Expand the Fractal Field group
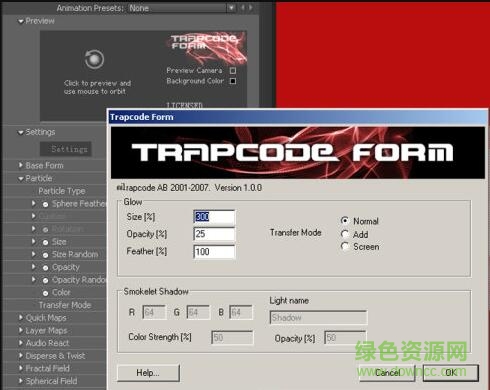This screenshot has width=490, height=390. pyautogui.click(x=21, y=368)
